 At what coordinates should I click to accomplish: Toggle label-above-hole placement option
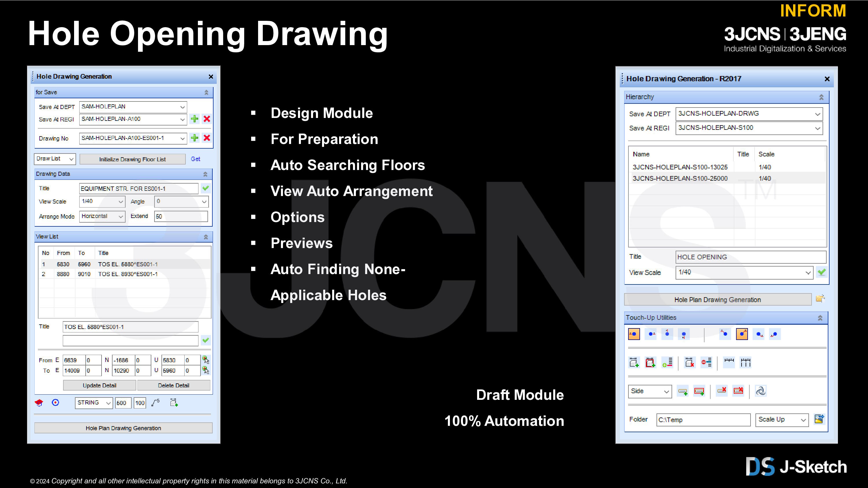667,334
